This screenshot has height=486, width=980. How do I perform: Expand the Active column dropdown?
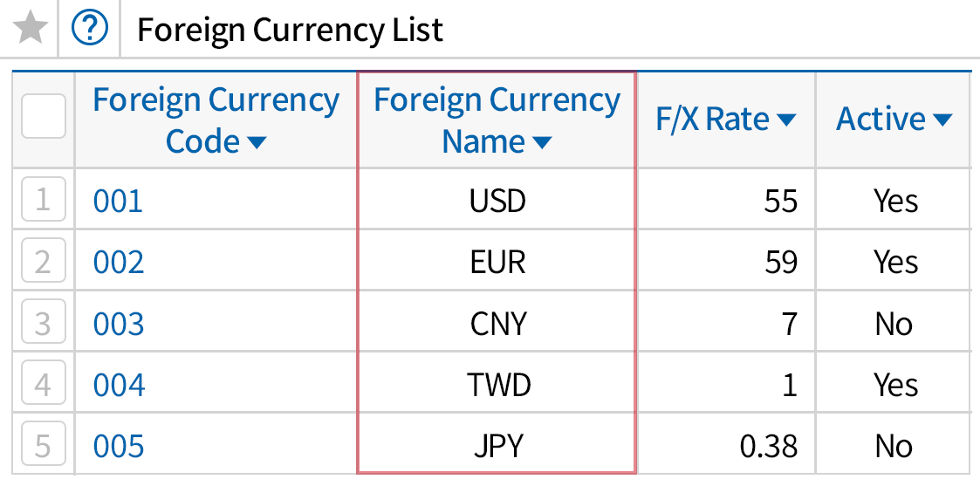(942, 120)
